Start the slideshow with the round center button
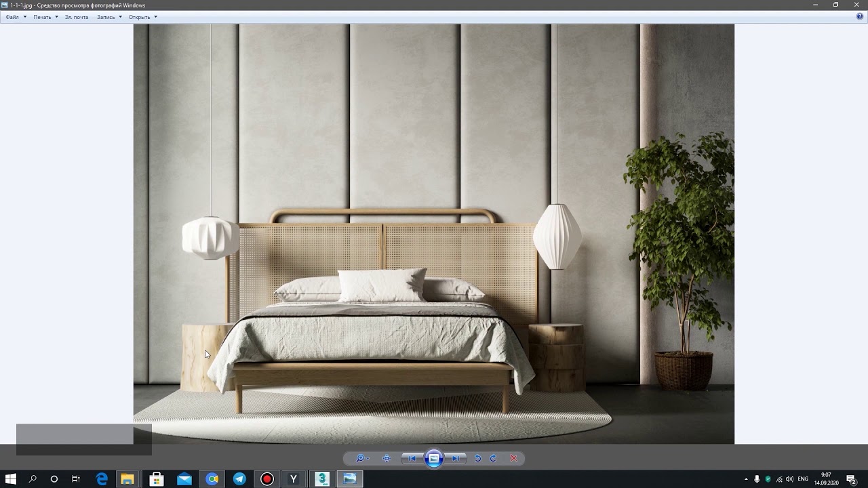The height and width of the screenshot is (488, 868). pos(434,458)
